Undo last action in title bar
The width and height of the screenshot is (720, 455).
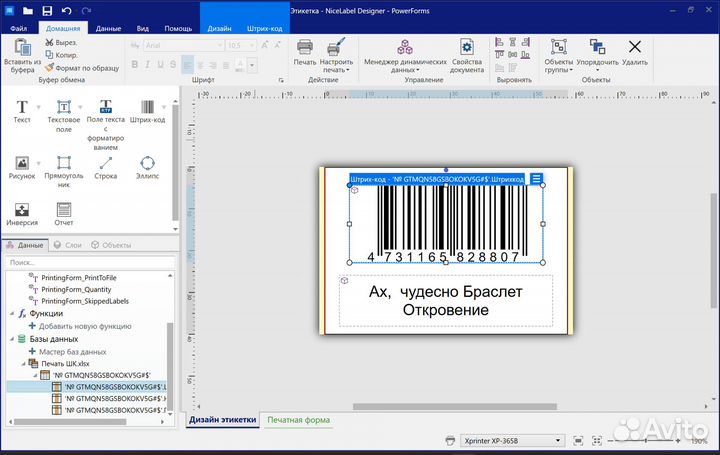click(67, 11)
